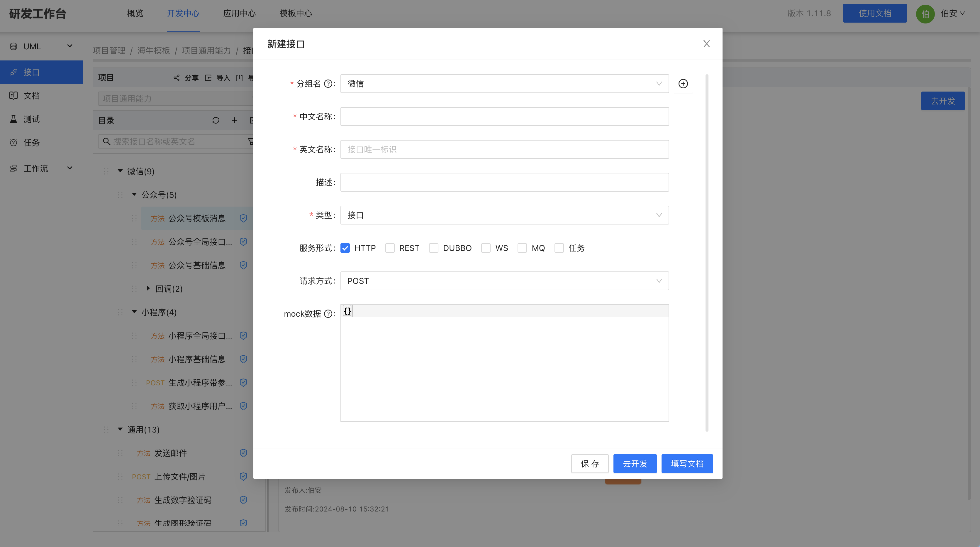The image size is (980, 547).
Task: Click the 测试 flask icon in sidebar
Action: (13, 119)
